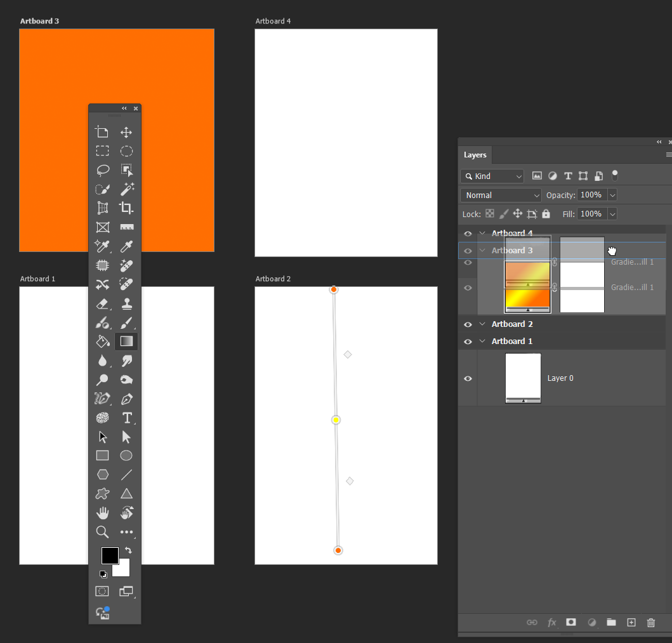Activate the Type tool
The width and height of the screenshot is (672, 643).
(x=126, y=418)
